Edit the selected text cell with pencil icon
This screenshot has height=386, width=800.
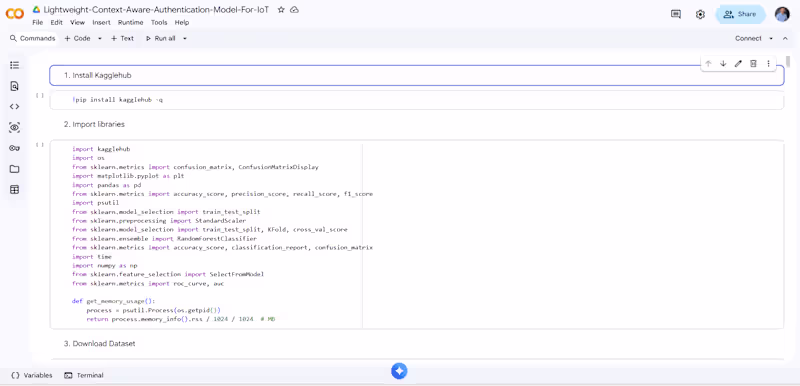tap(738, 64)
